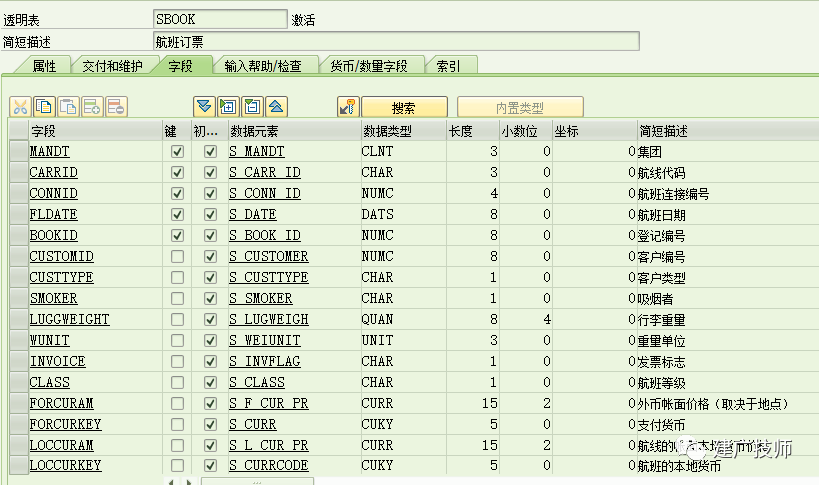This screenshot has width=819, height=485.
Task: Switch to the 属性 tab
Action: coord(44,66)
